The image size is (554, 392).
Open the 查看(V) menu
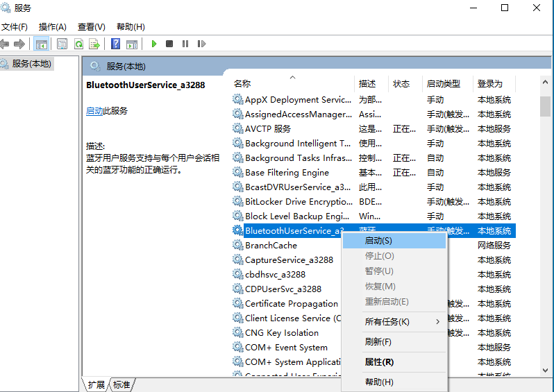pos(92,27)
